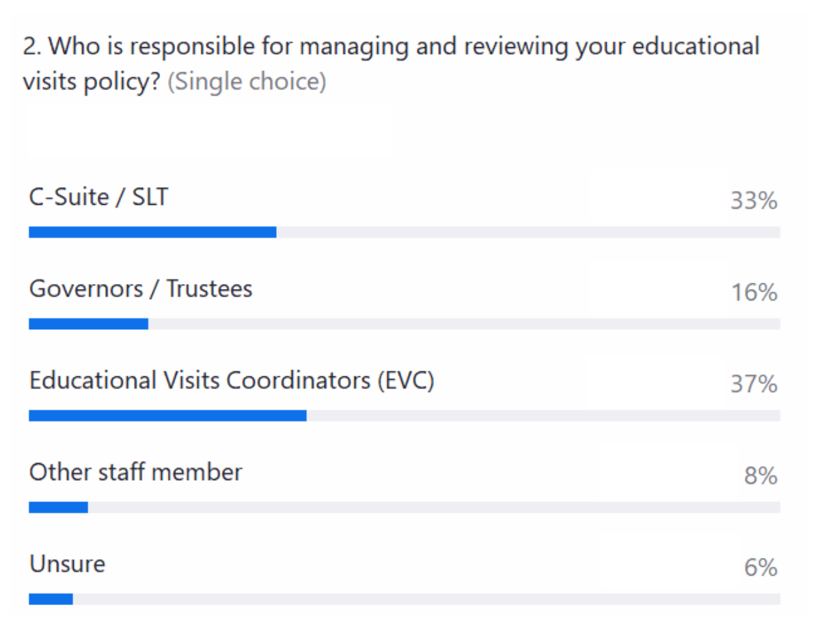Click the 16% result value

[754, 293]
